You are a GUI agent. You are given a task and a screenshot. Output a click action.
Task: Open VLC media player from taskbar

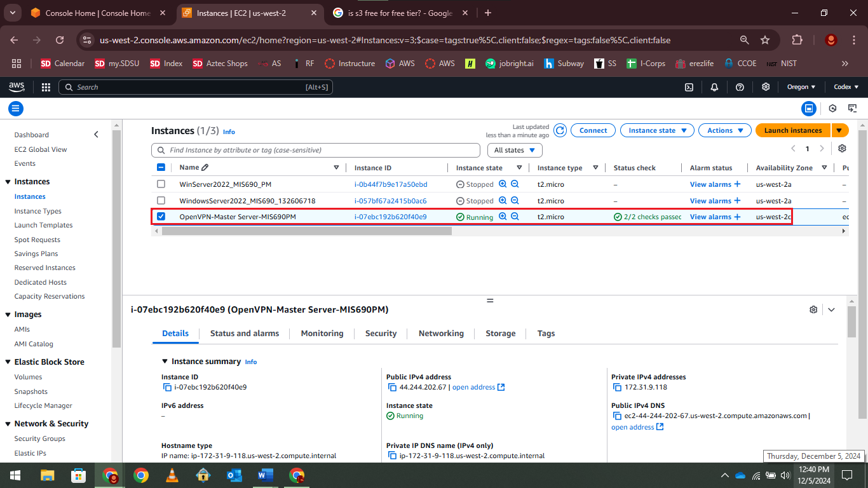tap(172, 475)
